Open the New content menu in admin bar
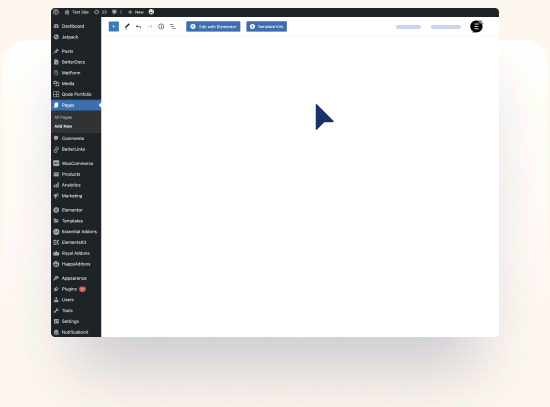The height and width of the screenshot is (407, 550). tap(136, 12)
